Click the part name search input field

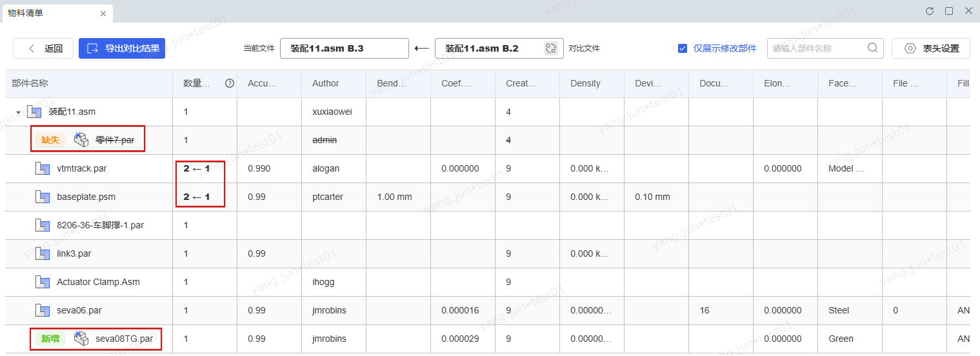pyautogui.click(x=816, y=48)
